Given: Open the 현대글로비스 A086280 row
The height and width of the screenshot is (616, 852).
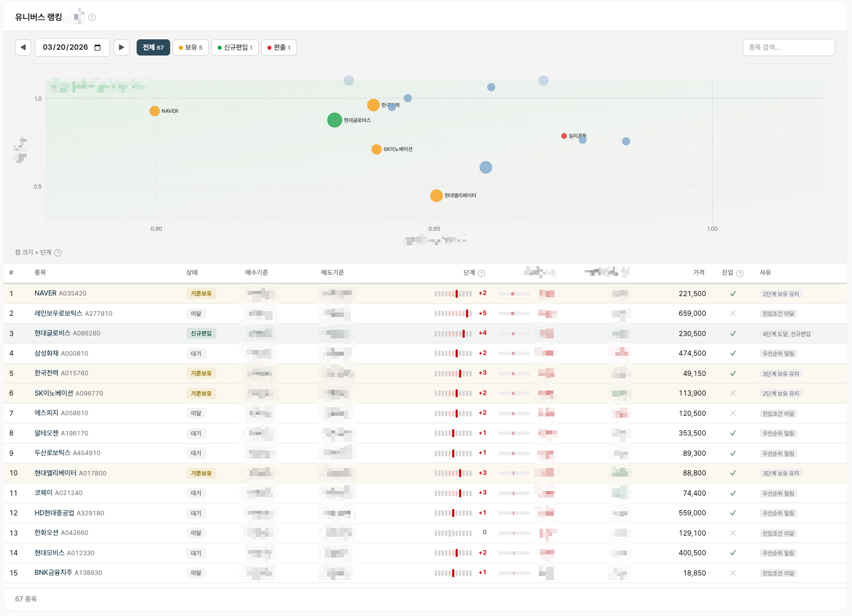Looking at the screenshot, I should 425,334.
